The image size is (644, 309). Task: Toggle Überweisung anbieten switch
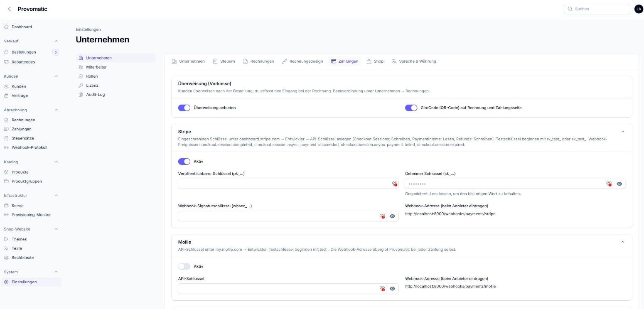click(184, 108)
